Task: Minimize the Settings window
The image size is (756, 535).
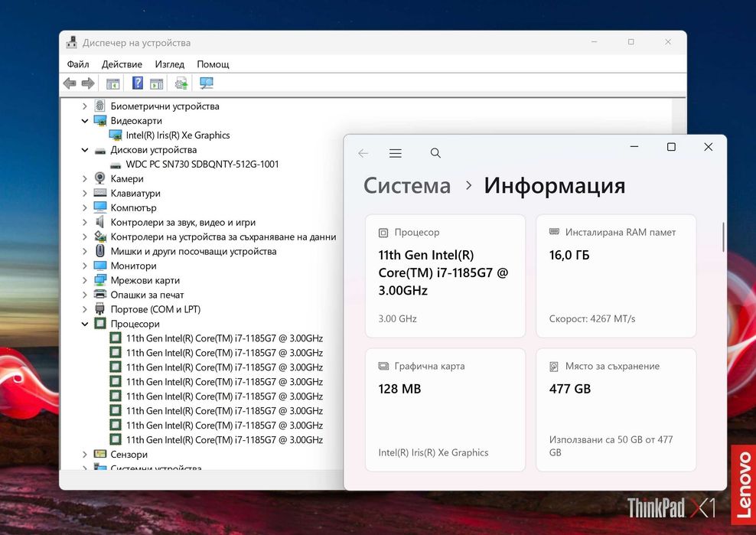Action: pyautogui.click(x=634, y=147)
